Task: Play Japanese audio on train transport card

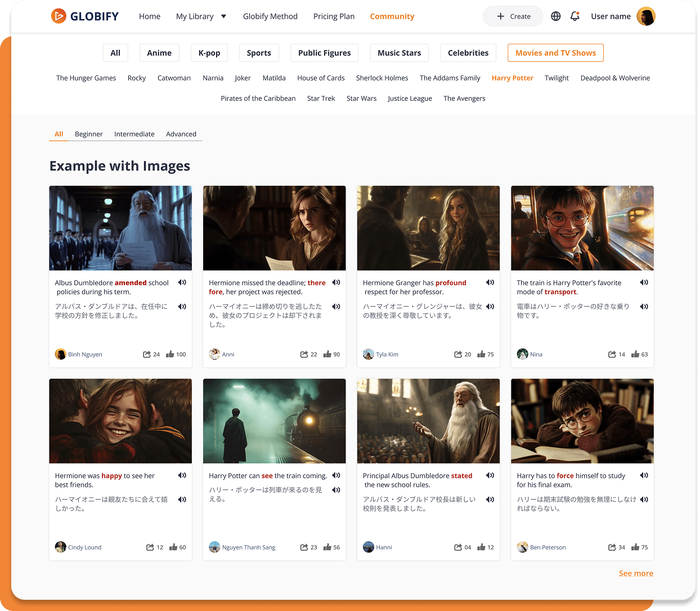Action: click(644, 307)
